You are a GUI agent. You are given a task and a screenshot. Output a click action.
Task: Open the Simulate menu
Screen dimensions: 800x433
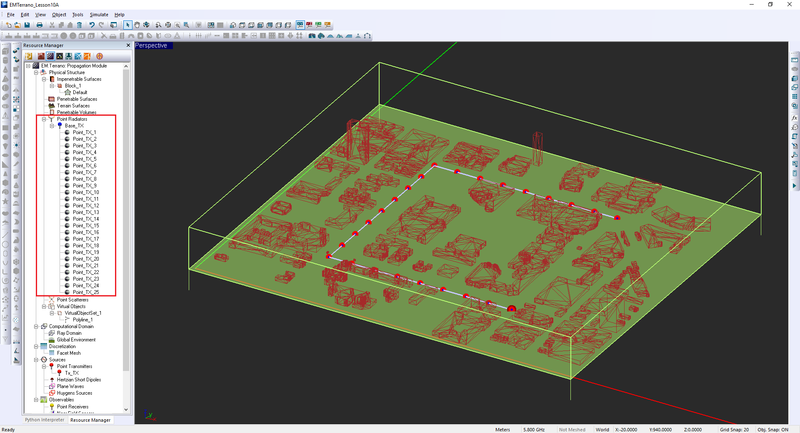(98, 15)
